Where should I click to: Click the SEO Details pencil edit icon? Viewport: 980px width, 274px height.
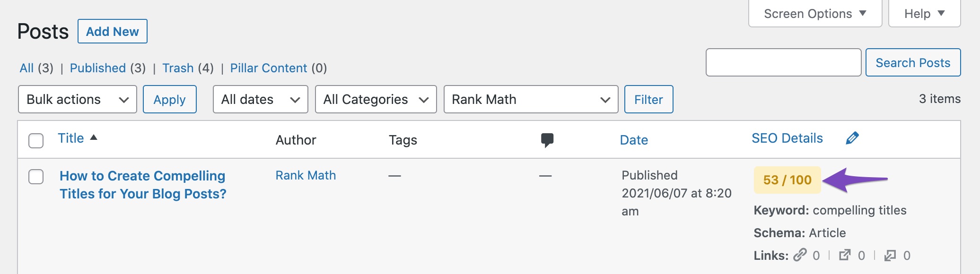(x=852, y=138)
